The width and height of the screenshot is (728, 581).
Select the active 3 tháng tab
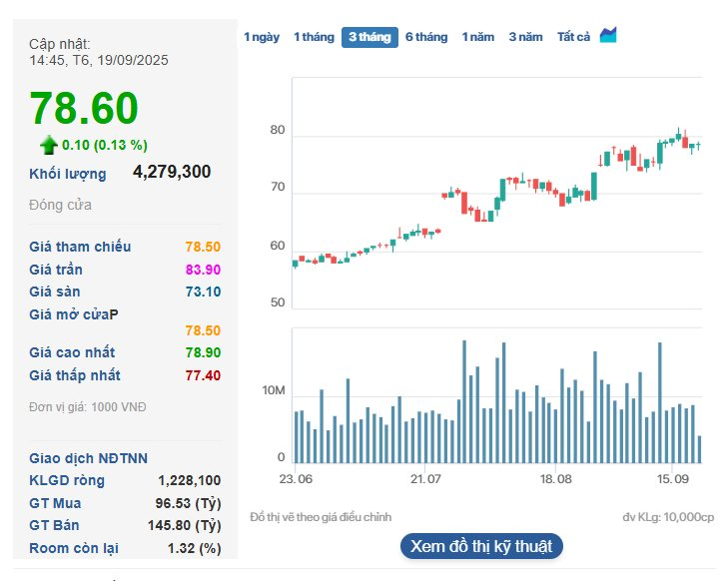369,37
